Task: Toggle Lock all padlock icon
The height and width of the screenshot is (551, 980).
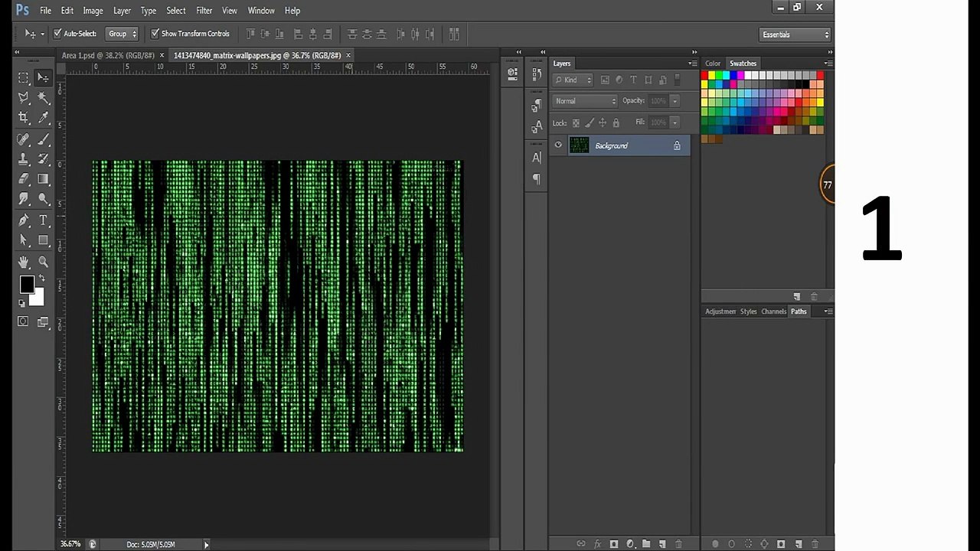Action: click(x=616, y=122)
